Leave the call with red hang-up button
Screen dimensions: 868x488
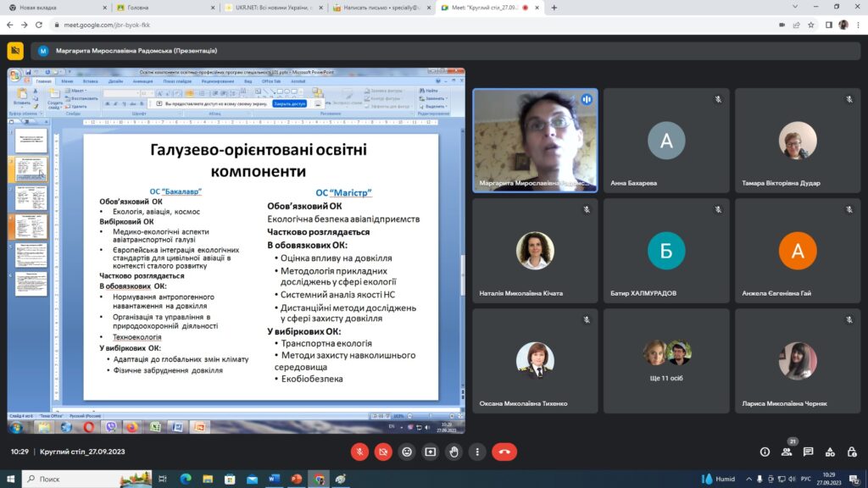505,452
